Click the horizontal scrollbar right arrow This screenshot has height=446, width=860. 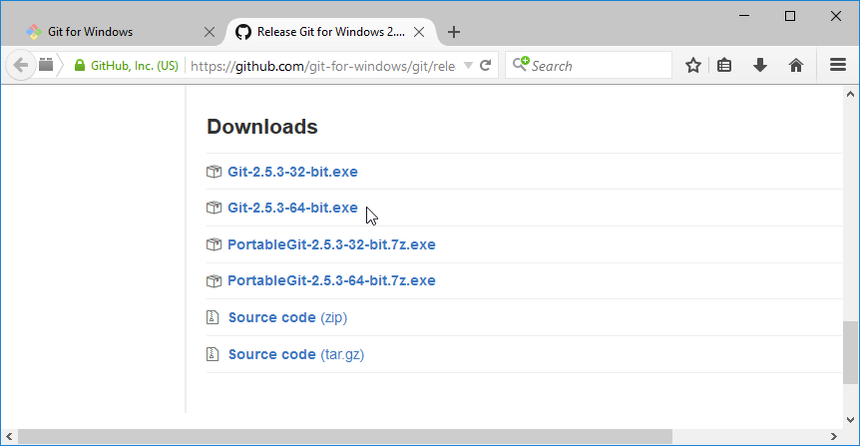coord(834,437)
